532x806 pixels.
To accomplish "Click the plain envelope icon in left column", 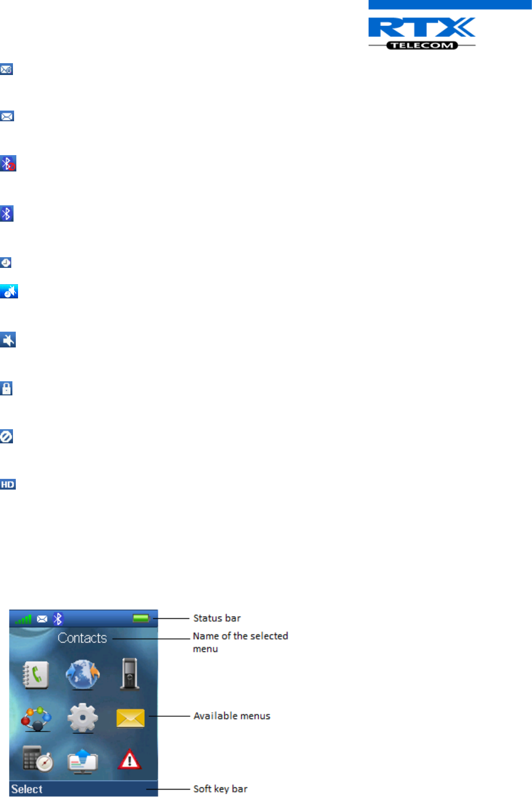I will 7,116.
